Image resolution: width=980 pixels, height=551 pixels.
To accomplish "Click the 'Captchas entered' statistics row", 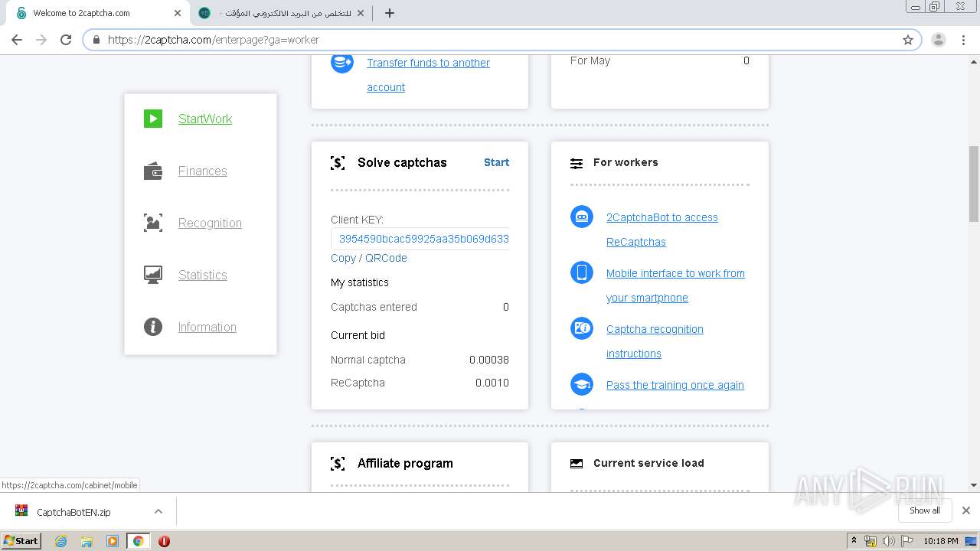I will 420,307.
